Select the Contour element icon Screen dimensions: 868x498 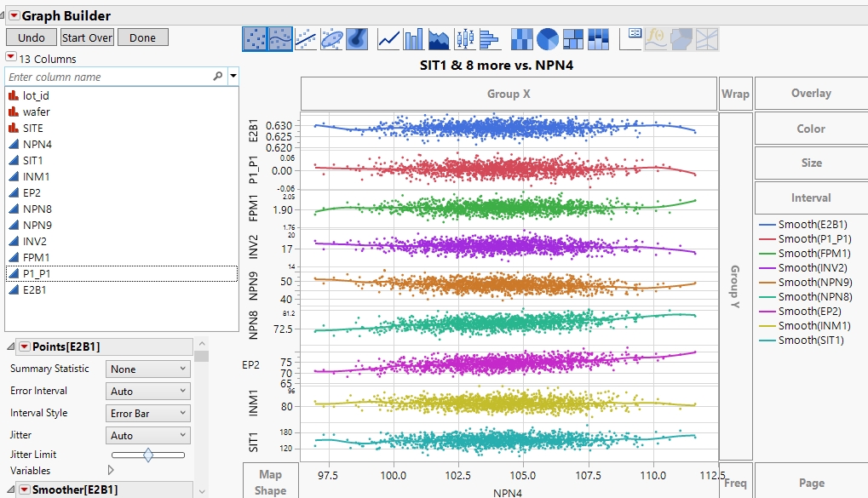click(357, 39)
